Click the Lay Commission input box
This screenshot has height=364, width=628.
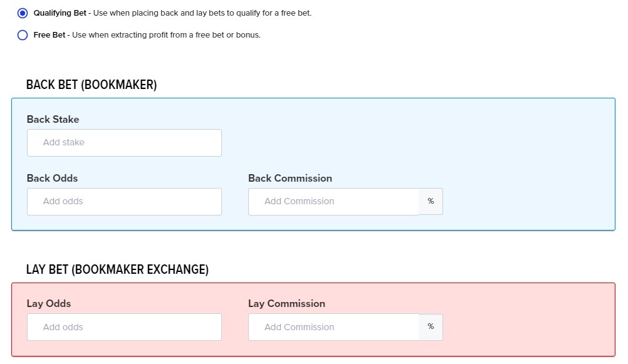pos(333,327)
